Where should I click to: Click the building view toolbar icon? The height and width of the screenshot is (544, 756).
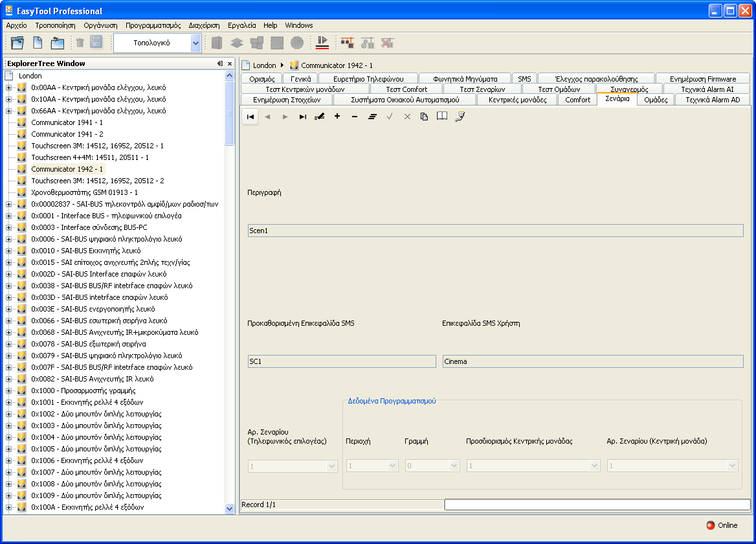click(216, 43)
